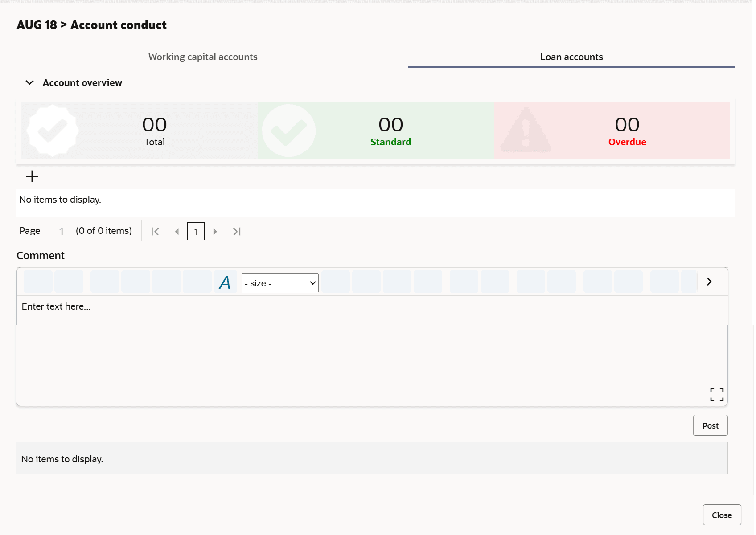Select the Loan accounts tab
The image size is (756, 535).
(571, 57)
